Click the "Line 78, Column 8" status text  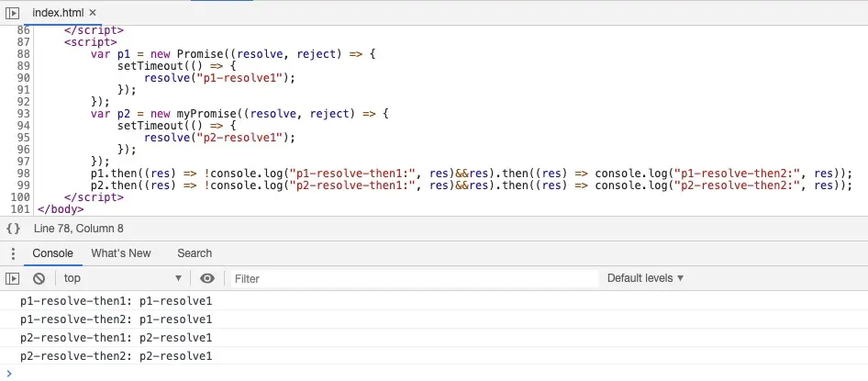[x=79, y=229]
